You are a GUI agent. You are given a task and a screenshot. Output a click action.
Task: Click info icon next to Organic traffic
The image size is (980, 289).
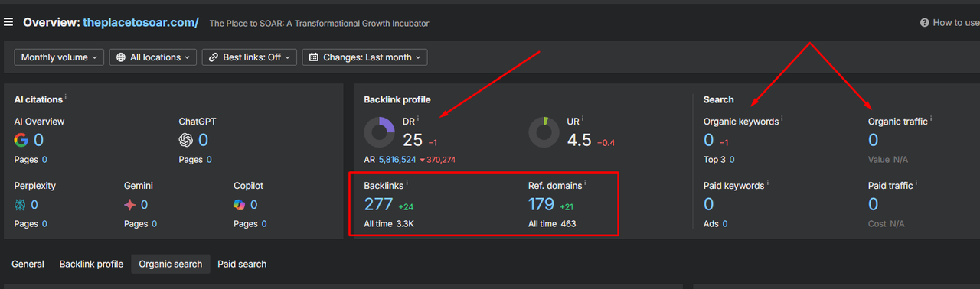coord(931,119)
